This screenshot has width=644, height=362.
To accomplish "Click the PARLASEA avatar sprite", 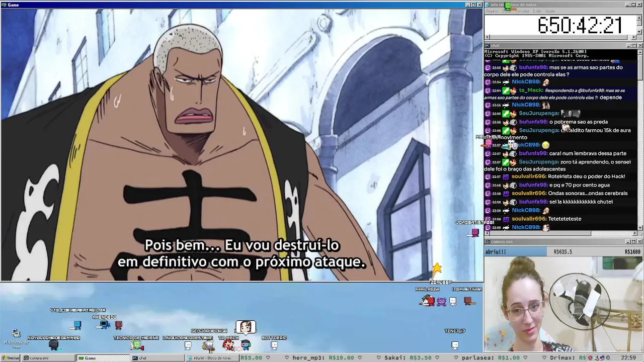I will [x=427, y=301].
